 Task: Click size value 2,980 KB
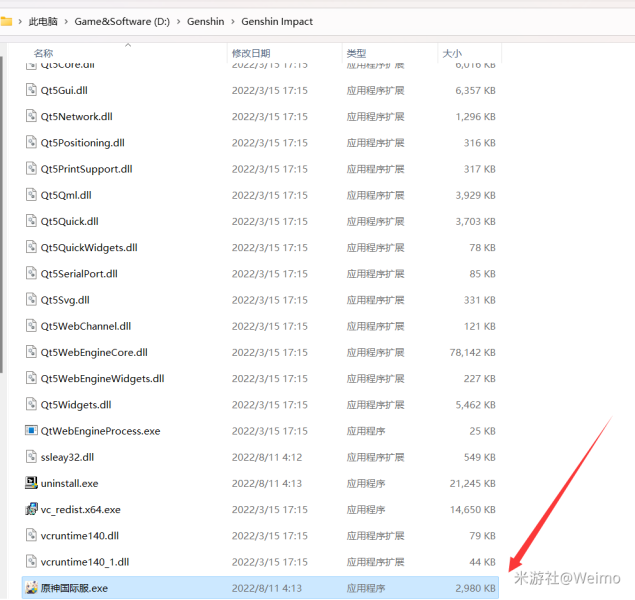[x=475, y=588]
